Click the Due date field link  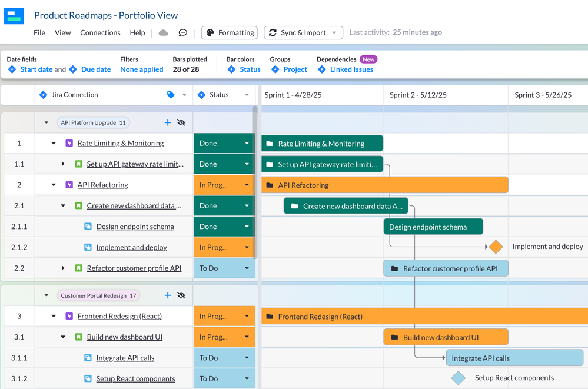point(96,69)
